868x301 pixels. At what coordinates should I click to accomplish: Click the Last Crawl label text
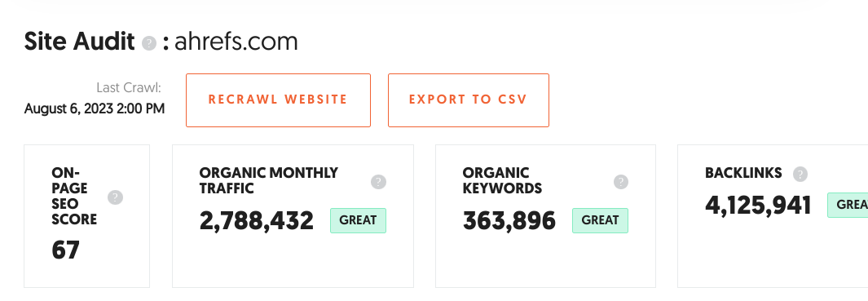point(129,87)
